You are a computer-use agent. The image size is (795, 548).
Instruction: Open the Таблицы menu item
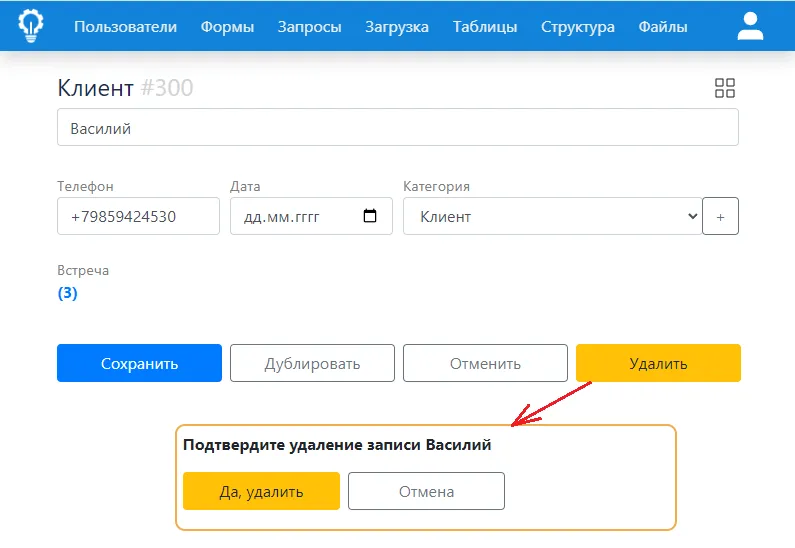485,26
